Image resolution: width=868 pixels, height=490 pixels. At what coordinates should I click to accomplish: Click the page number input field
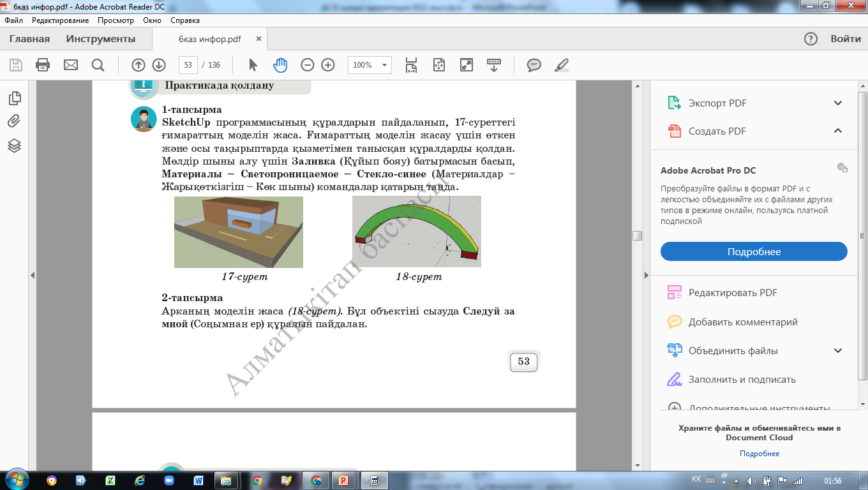click(188, 65)
